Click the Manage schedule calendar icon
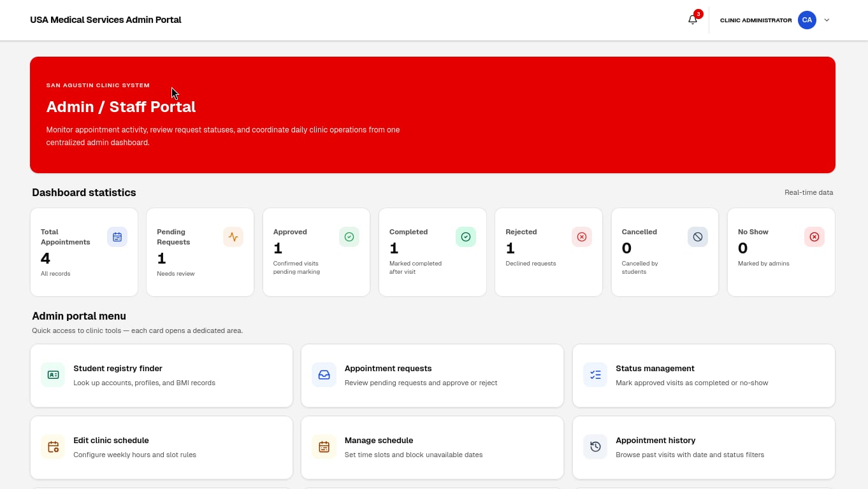This screenshot has width=868, height=489. pos(324,447)
